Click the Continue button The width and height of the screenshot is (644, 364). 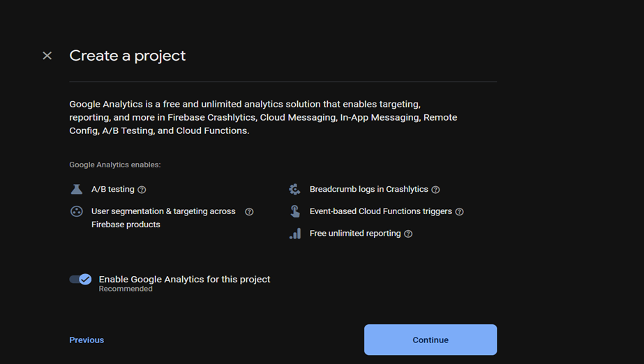[430, 340]
